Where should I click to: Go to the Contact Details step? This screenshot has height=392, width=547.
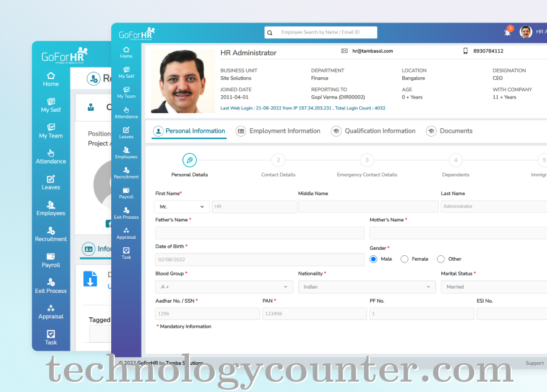tap(278, 165)
